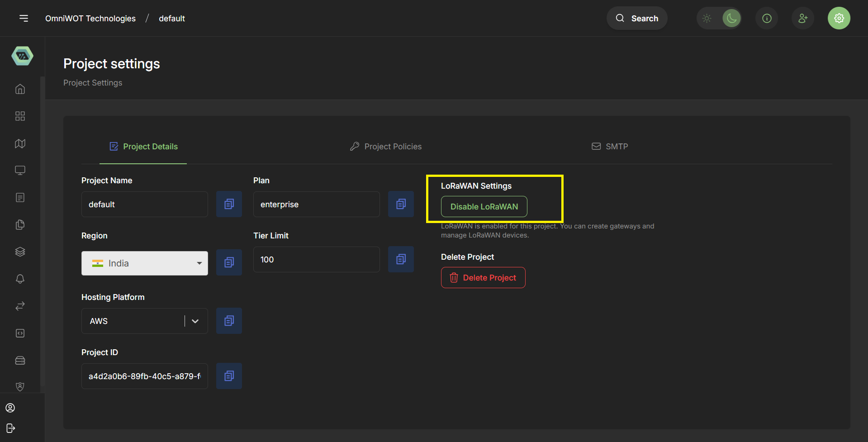Open the Maps view from the sidebar
The width and height of the screenshot is (868, 442).
20,143
